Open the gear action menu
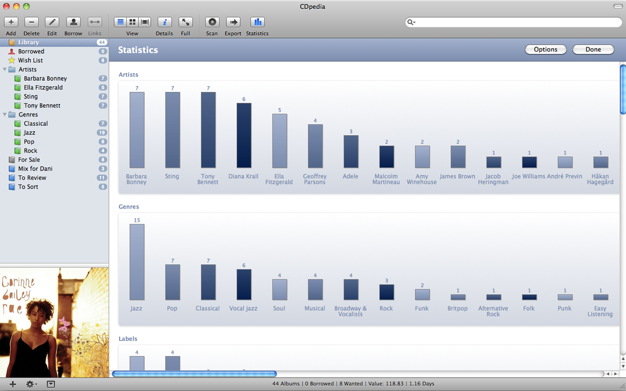 [x=31, y=384]
